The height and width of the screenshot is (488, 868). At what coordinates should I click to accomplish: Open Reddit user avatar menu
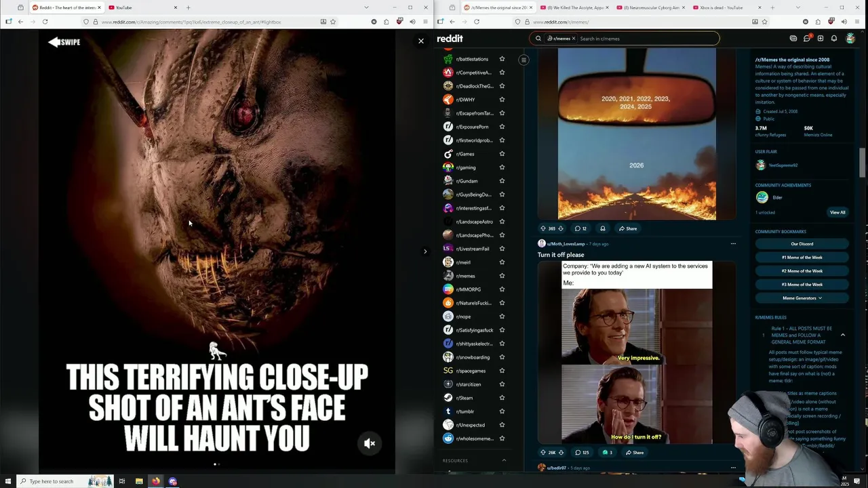click(850, 39)
